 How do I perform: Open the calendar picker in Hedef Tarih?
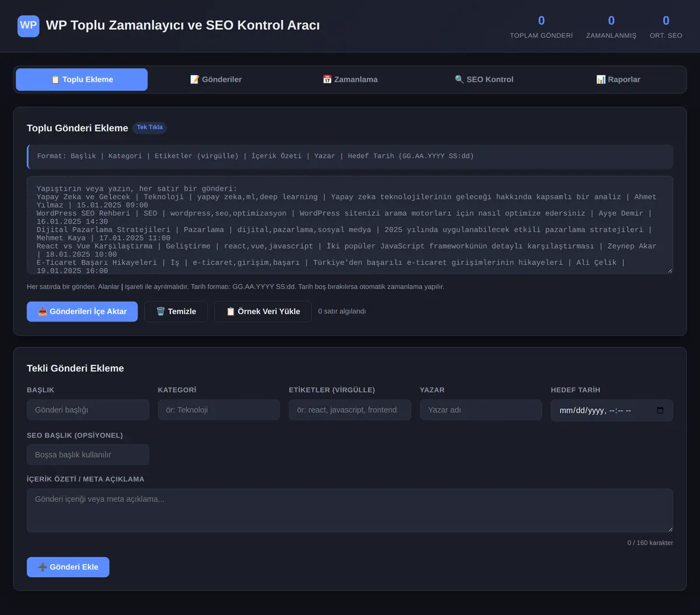click(x=660, y=410)
